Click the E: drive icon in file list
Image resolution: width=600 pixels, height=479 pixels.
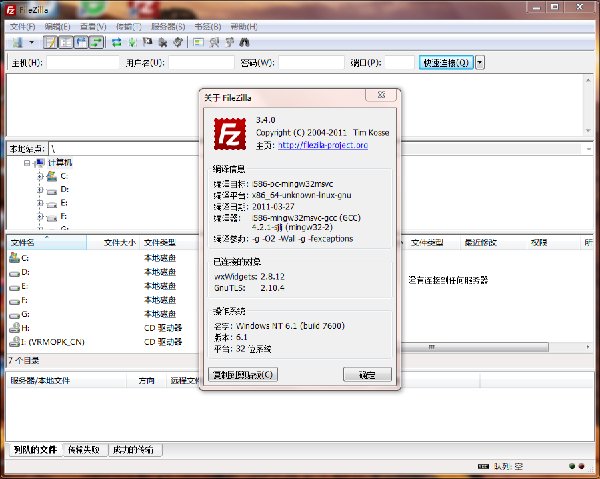click(x=14, y=287)
